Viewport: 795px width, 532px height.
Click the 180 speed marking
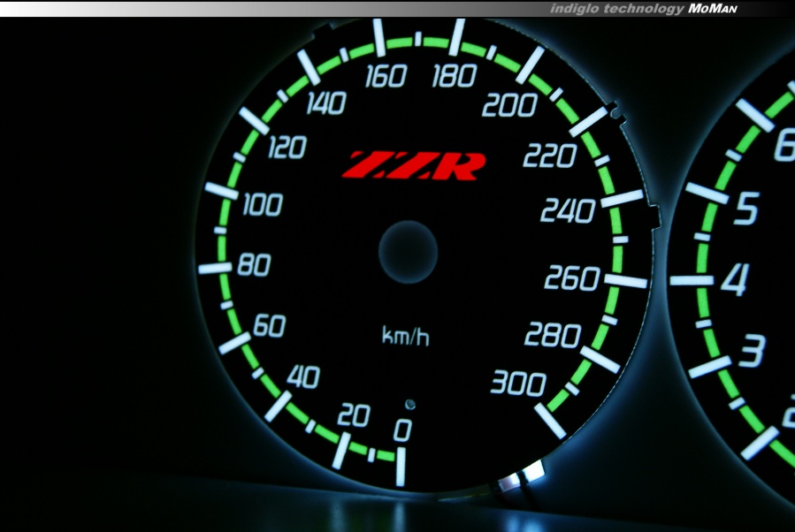455,75
